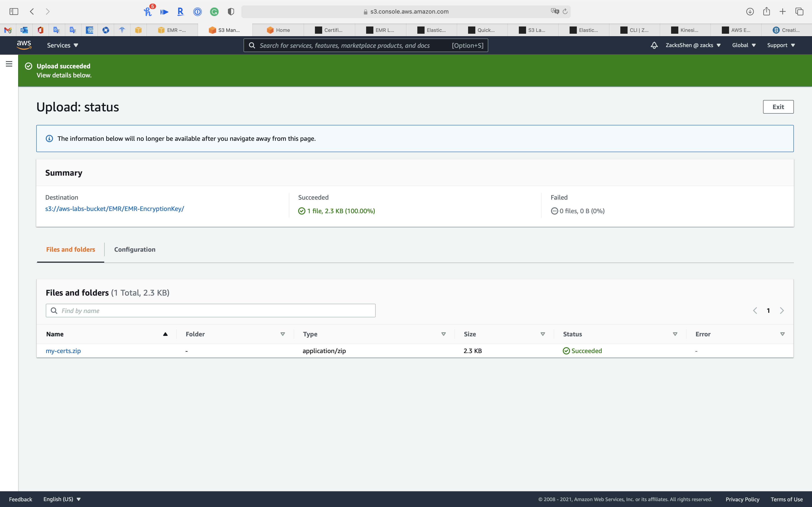
Task: Open the Global region dropdown
Action: 744,45
